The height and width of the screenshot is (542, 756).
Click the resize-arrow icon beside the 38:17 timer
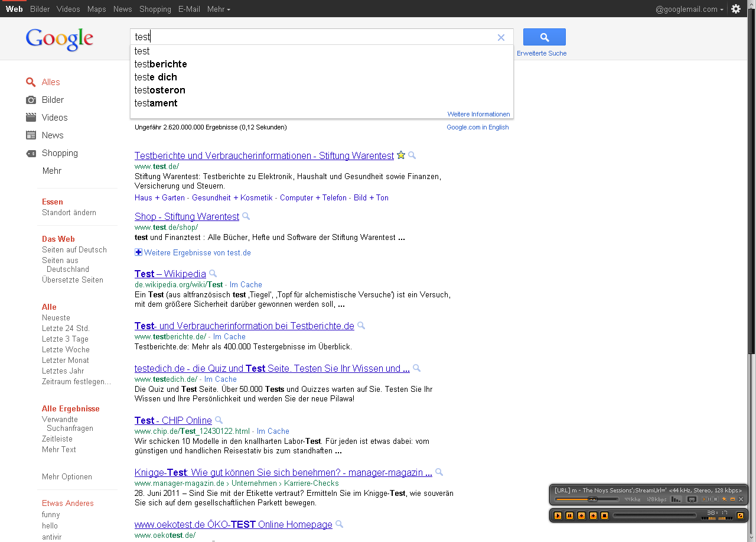pos(740,515)
